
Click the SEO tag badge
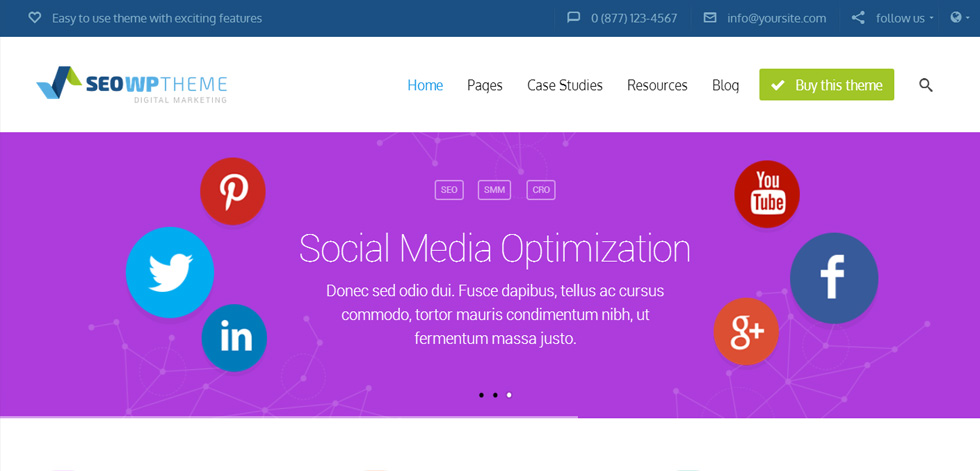pyautogui.click(x=449, y=190)
